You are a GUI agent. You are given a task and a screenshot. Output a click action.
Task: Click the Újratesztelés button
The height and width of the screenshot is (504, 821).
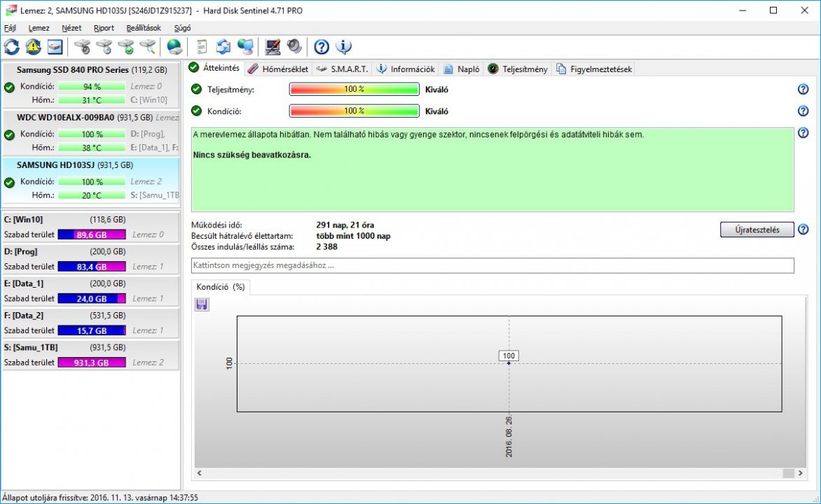757,229
